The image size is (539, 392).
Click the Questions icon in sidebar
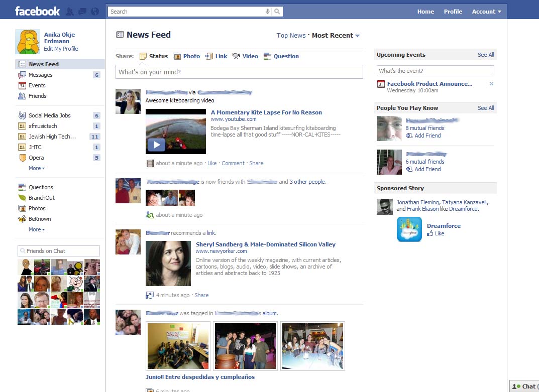coord(22,187)
